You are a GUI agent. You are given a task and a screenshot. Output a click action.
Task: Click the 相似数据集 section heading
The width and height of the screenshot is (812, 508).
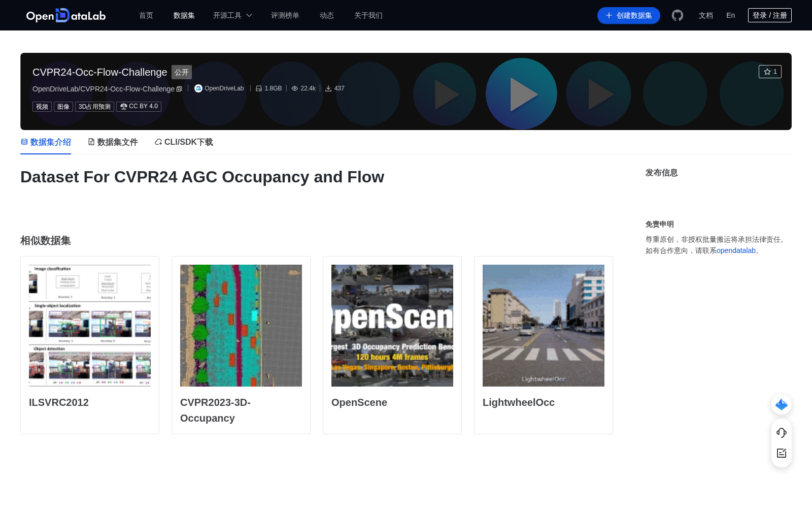46,241
